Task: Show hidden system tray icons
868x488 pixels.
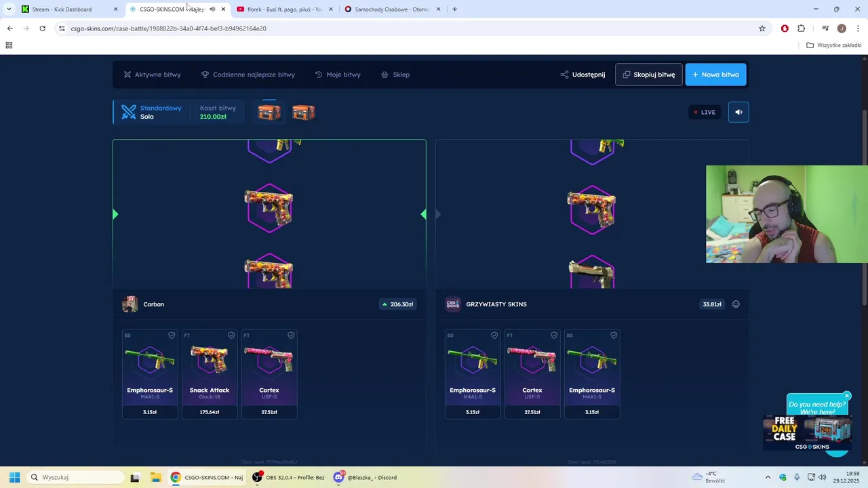Action: [768, 477]
